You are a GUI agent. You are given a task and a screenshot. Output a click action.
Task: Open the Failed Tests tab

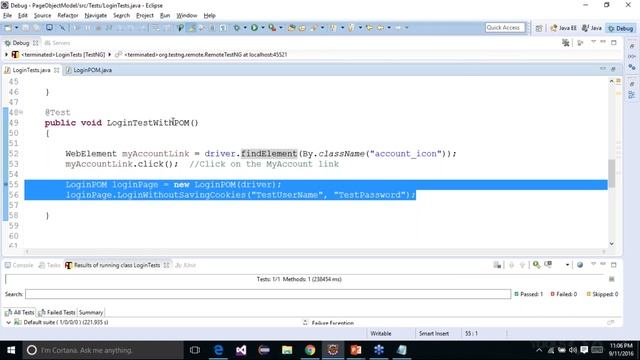pos(57,313)
